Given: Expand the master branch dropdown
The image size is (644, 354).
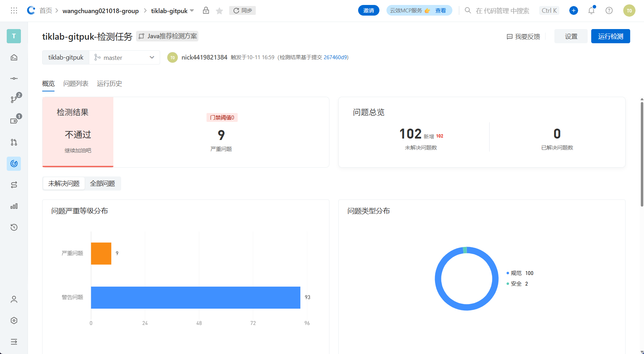Looking at the screenshot, I should (x=152, y=57).
